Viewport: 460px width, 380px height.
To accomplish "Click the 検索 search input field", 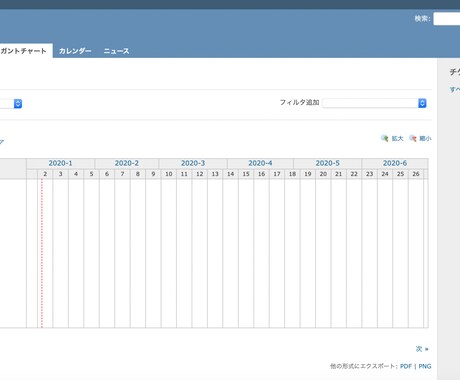I will click(447, 19).
